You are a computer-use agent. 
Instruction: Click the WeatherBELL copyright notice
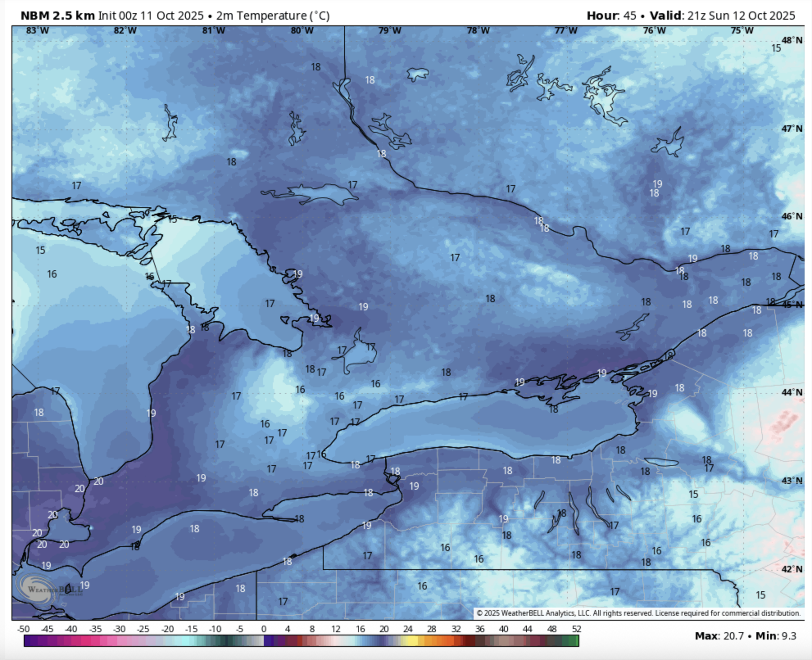pyautogui.click(x=638, y=613)
